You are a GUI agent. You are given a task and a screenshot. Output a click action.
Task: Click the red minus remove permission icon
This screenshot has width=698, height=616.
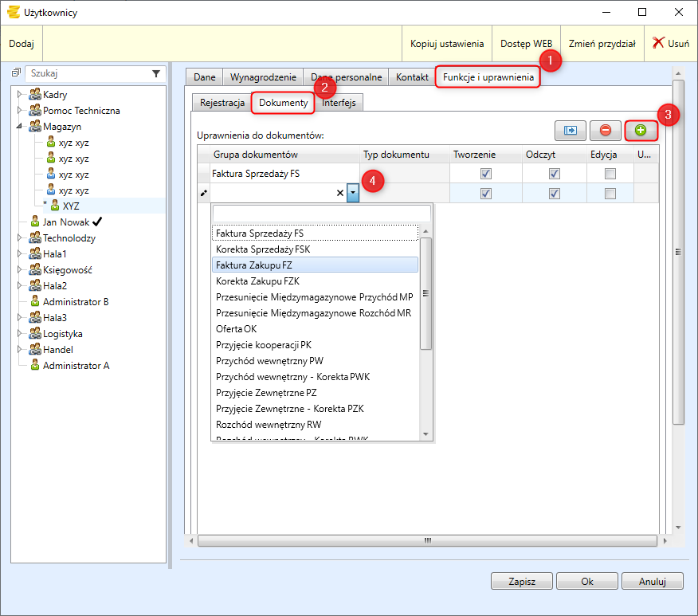coord(606,130)
